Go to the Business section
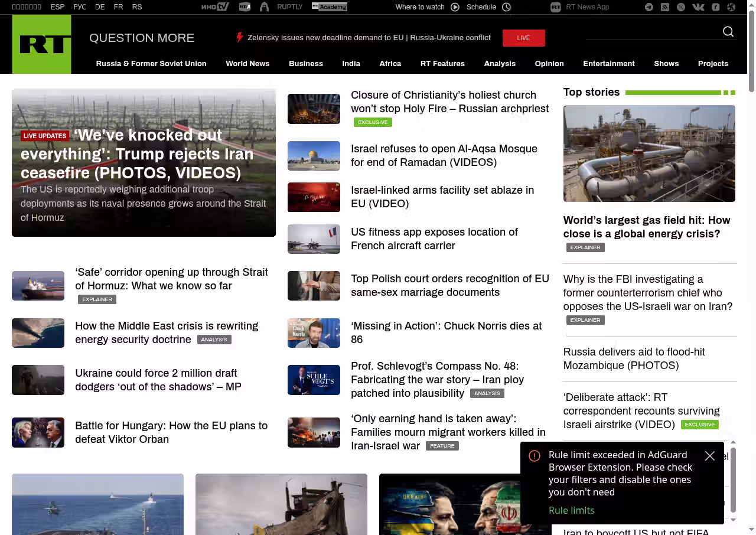Screen dimensions: 756x535 click(x=305, y=64)
